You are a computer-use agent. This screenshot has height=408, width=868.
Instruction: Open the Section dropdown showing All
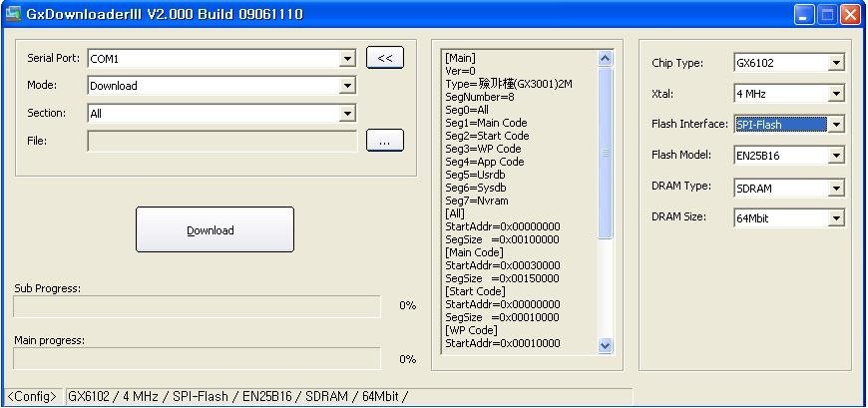coord(347,114)
